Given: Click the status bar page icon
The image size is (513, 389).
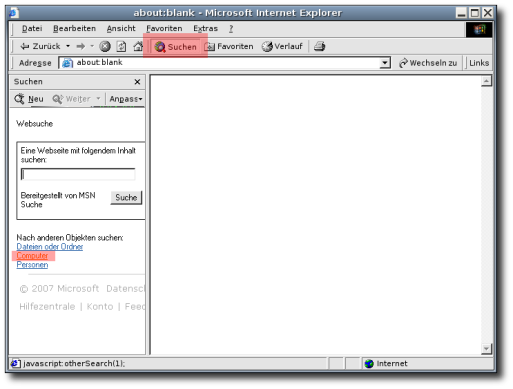Looking at the screenshot, I should [15, 363].
